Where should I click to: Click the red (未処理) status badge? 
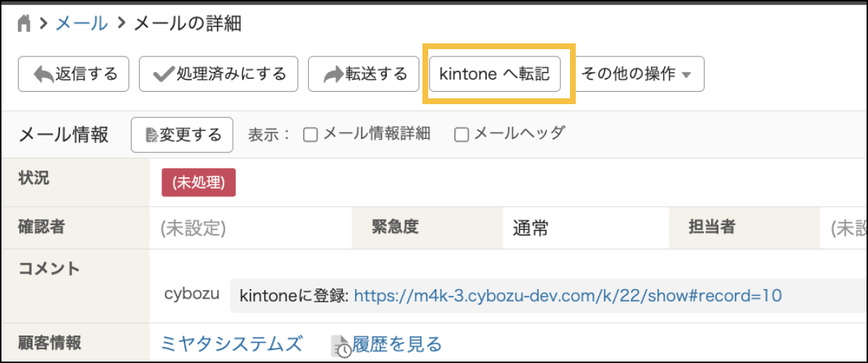tap(198, 183)
